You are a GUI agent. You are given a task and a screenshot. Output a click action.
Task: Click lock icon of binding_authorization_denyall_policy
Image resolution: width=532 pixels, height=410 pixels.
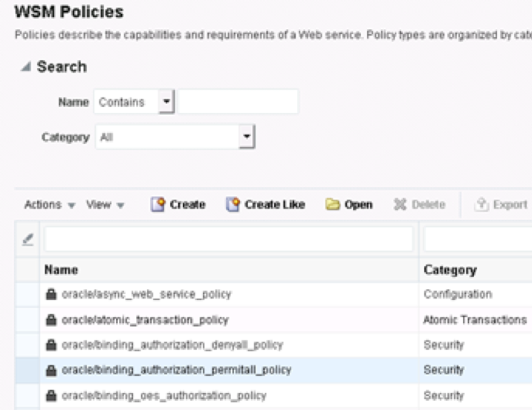(51, 345)
